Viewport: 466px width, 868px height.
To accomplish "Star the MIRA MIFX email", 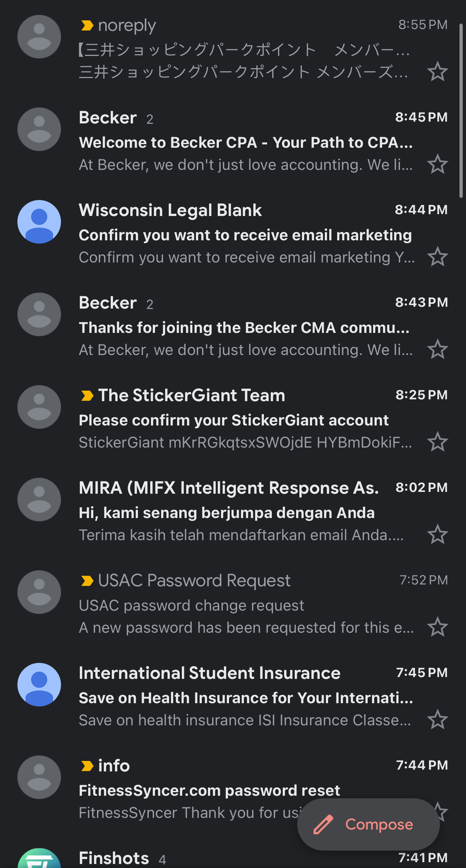I will pos(437,534).
